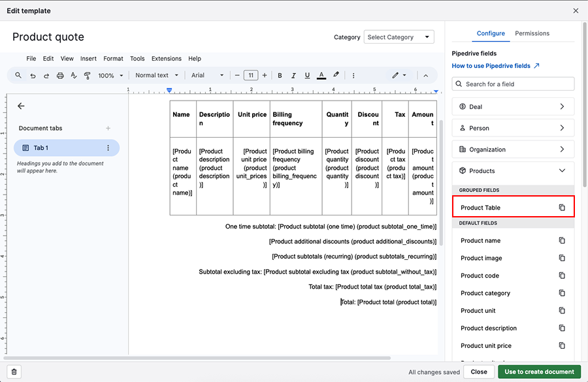Open the Select Category dropdown

click(399, 37)
